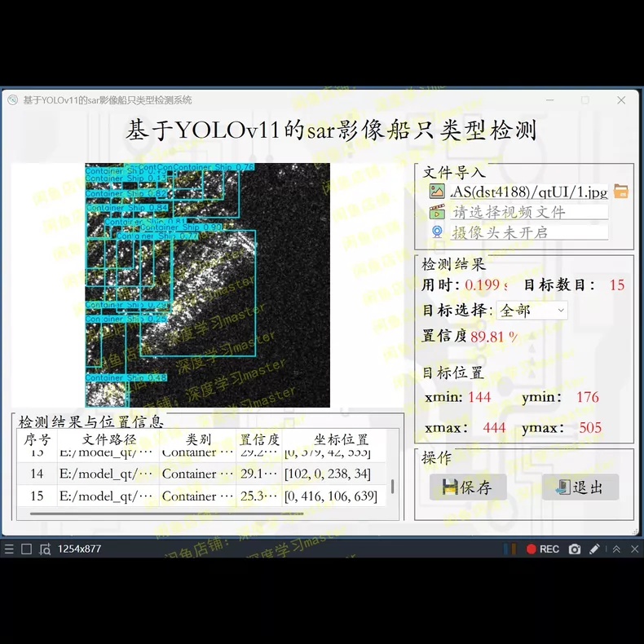
Task: Click the 保存 save button
Action: [x=468, y=487]
